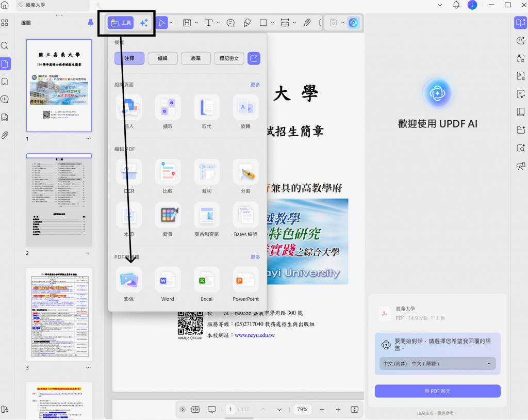The width and height of the screenshot is (528, 420).
Task: Click the export icon next to 標記密文
Action: click(254, 58)
